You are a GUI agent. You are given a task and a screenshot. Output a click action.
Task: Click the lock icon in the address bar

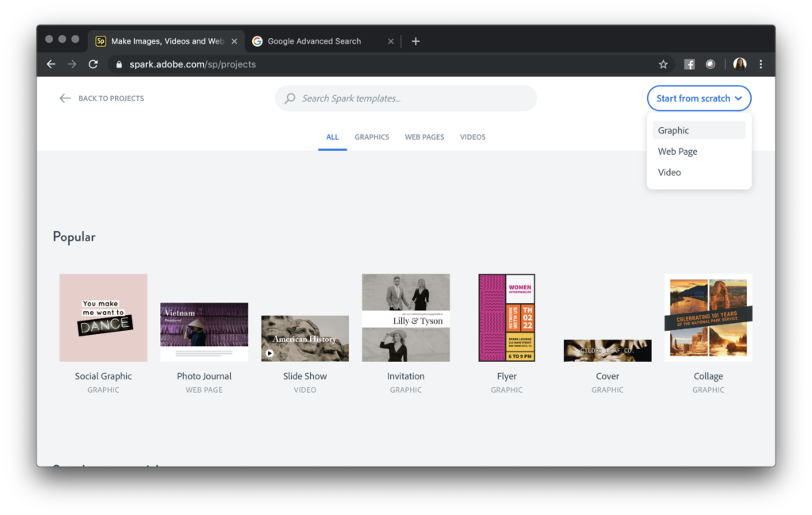pyautogui.click(x=118, y=64)
